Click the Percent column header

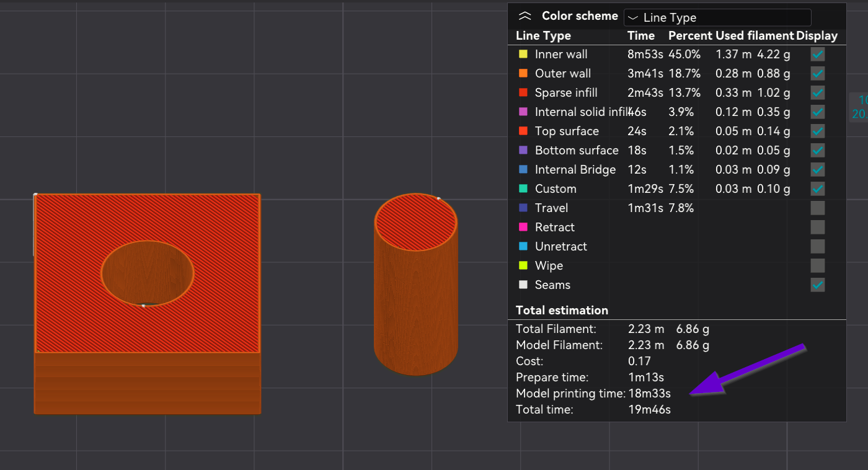tap(690, 35)
